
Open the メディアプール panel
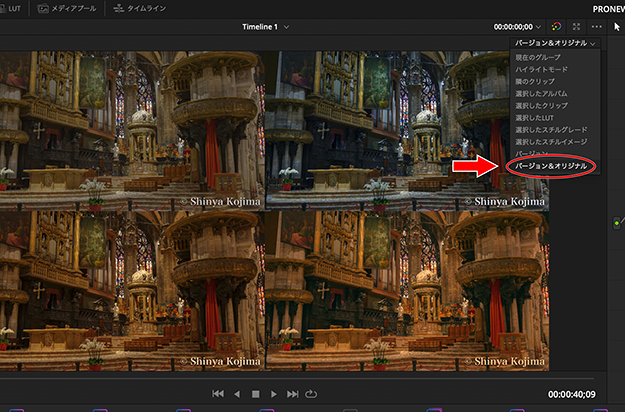click(68, 8)
